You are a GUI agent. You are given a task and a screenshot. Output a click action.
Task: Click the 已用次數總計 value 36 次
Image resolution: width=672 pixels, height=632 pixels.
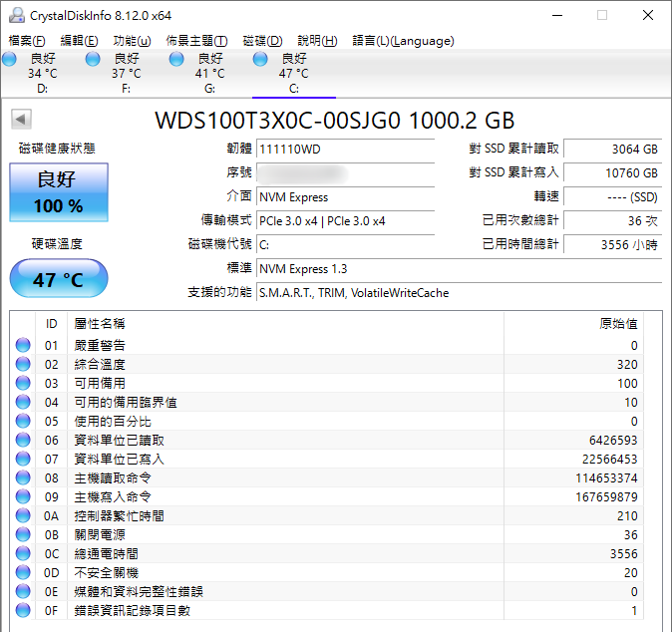pos(613,221)
